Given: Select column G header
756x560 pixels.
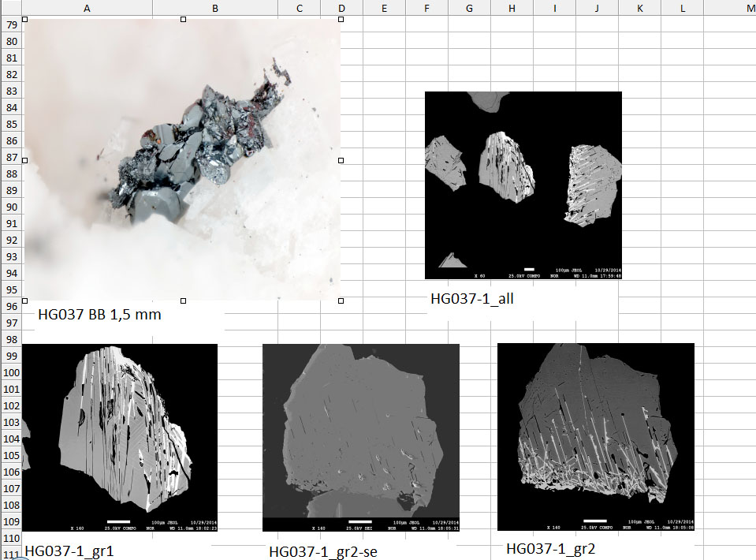Looking at the screenshot, I should 469,8.
